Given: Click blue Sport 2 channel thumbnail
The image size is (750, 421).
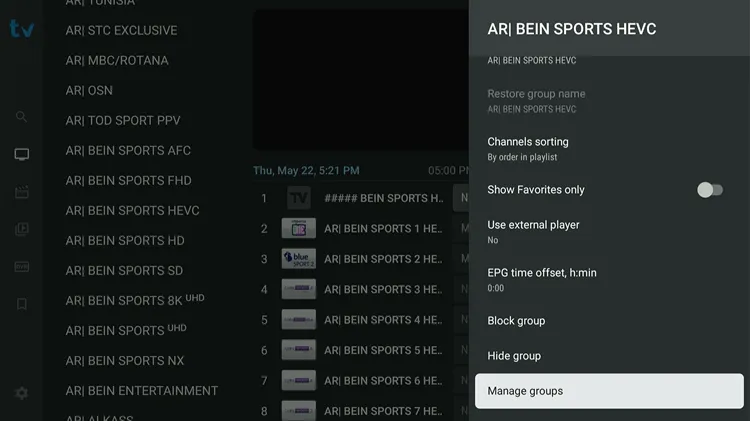Looking at the screenshot, I should tap(298, 259).
